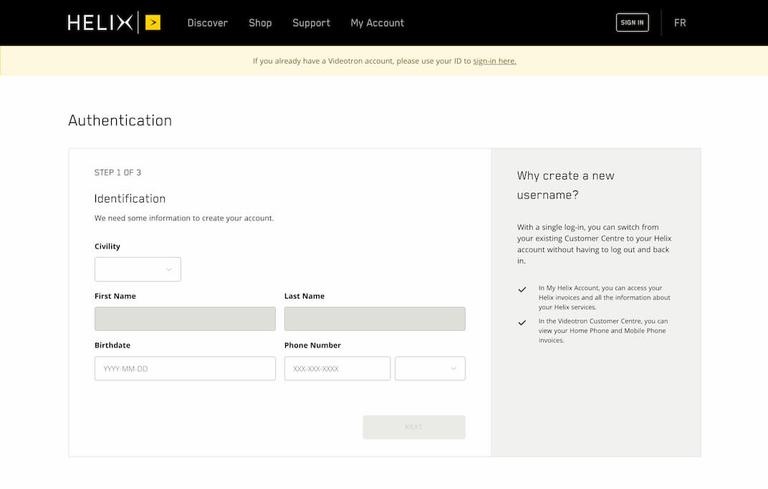Click the First Name field
This screenshot has width=768, height=489.
click(x=185, y=319)
